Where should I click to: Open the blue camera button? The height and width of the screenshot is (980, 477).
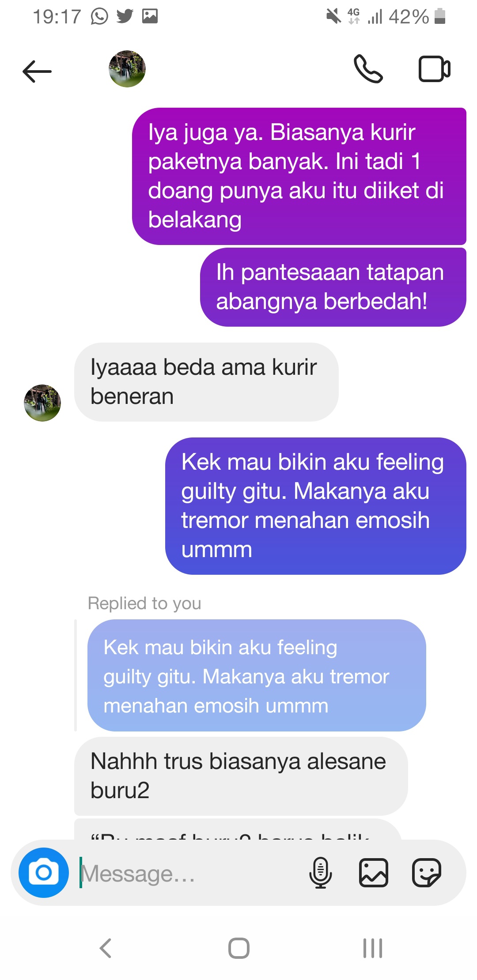(44, 872)
